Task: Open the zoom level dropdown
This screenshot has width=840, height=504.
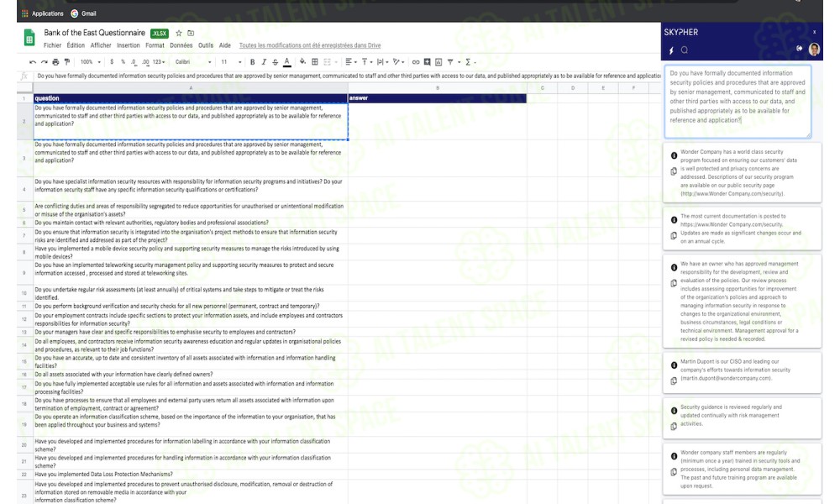Action: click(90, 62)
